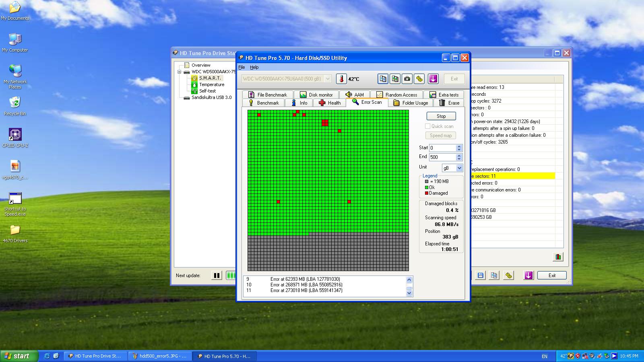The height and width of the screenshot is (362, 644).
Task: Open Shortcut to Speed.exe desktop icon
Action: click(x=15, y=204)
